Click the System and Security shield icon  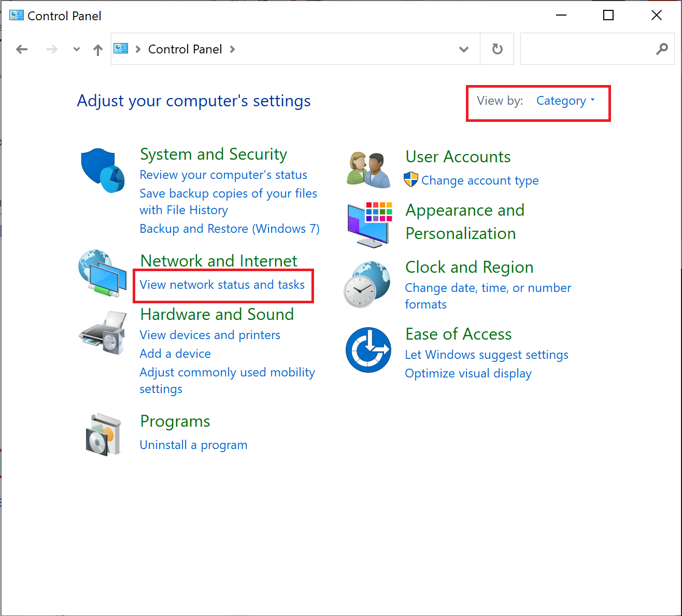pyautogui.click(x=103, y=170)
